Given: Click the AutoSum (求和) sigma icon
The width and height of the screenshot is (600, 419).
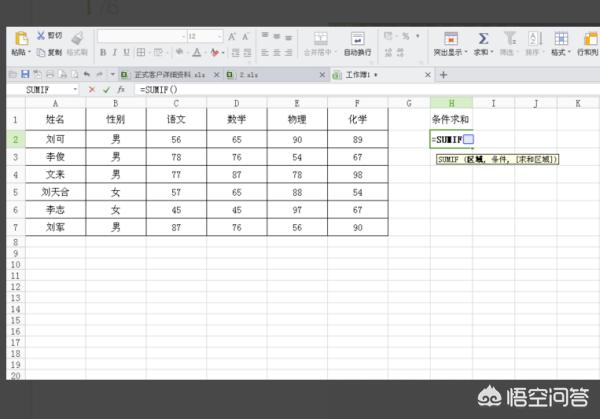Looking at the screenshot, I should 483,37.
